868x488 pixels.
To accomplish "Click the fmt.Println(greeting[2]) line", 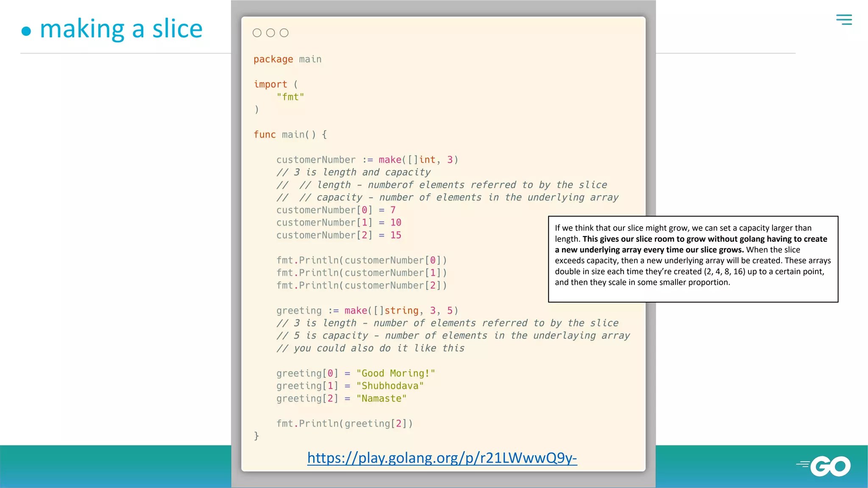I will [344, 424].
